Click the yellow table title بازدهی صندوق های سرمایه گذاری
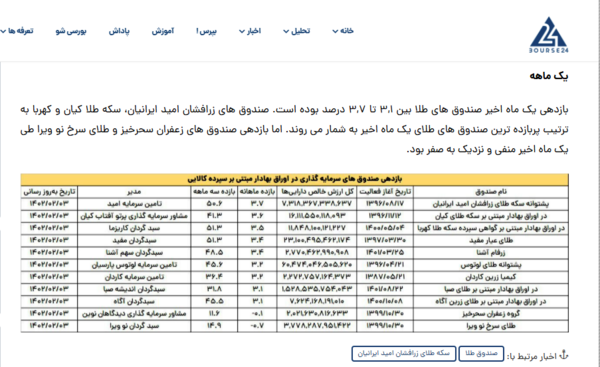The height and width of the screenshot is (367, 600). click(295, 179)
